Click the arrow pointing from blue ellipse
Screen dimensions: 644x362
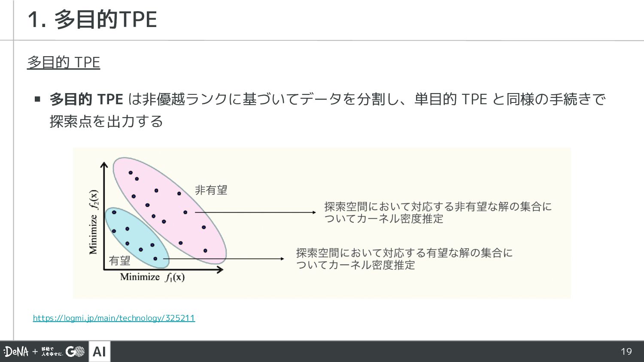coord(240,259)
